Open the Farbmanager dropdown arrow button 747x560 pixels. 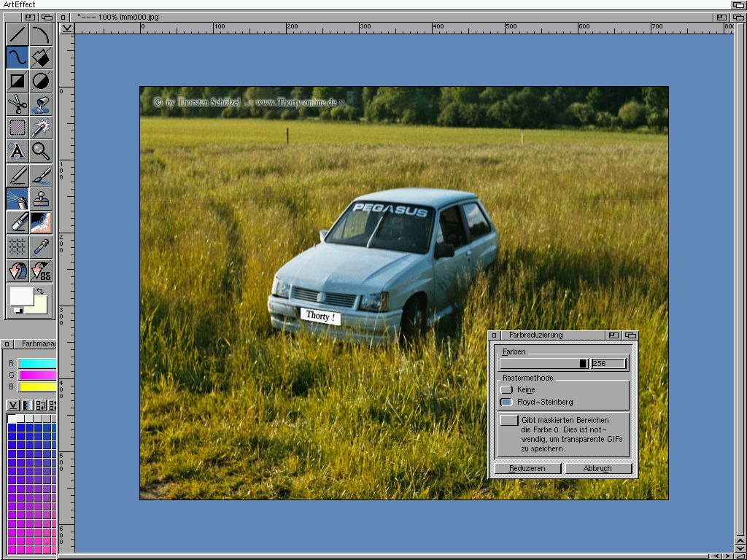point(13,405)
